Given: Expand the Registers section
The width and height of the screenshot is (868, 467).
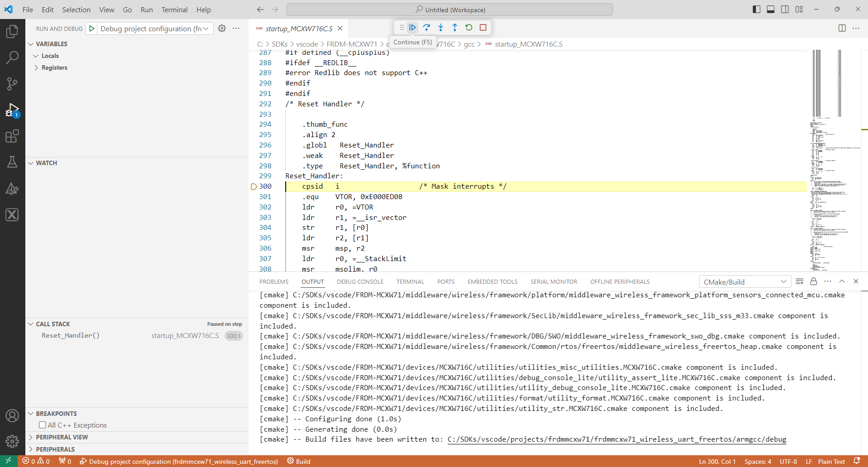Looking at the screenshot, I should [37, 67].
